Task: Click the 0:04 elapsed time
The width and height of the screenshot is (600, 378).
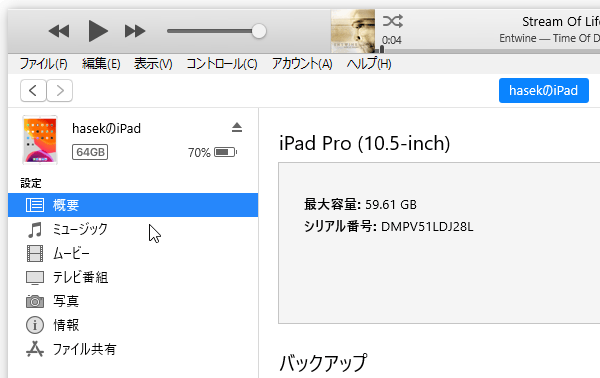Action: pyautogui.click(x=391, y=40)
